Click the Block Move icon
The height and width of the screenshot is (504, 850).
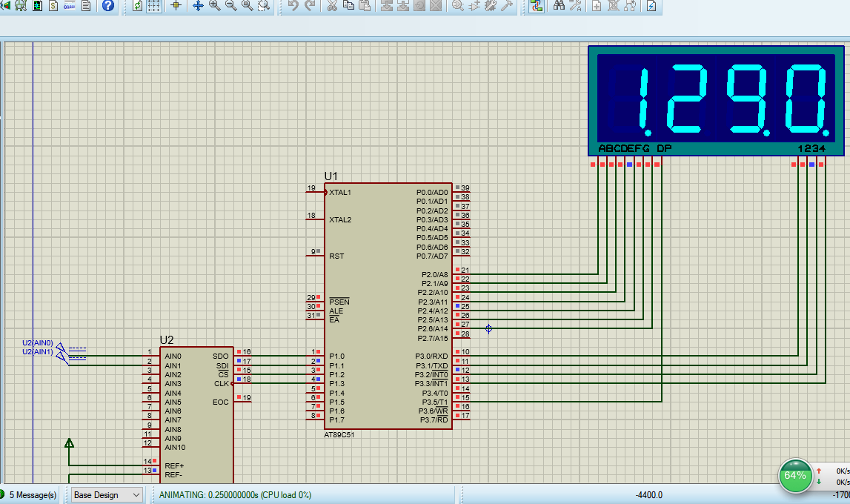[403, 6]
